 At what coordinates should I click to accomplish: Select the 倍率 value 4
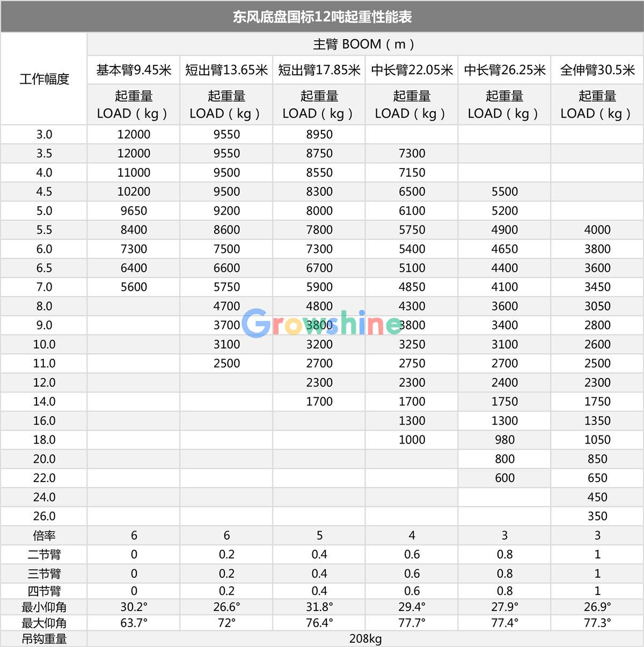tap(412, 535)
